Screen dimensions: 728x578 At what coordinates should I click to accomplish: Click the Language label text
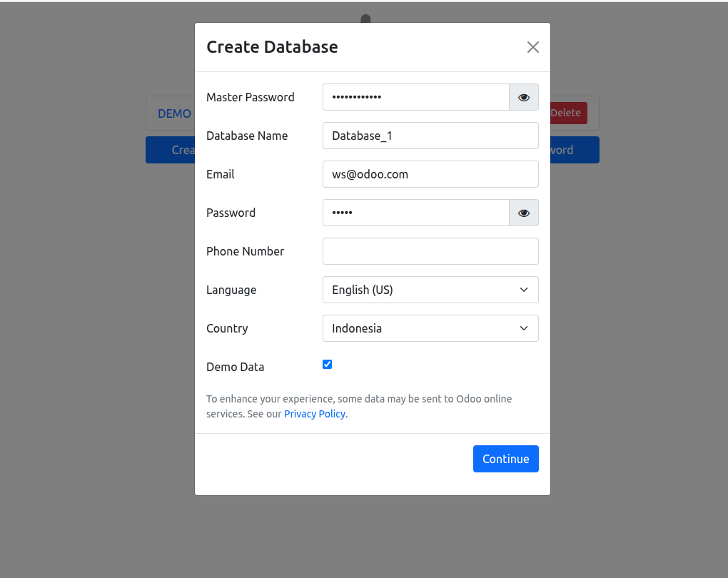pos(231,290)
